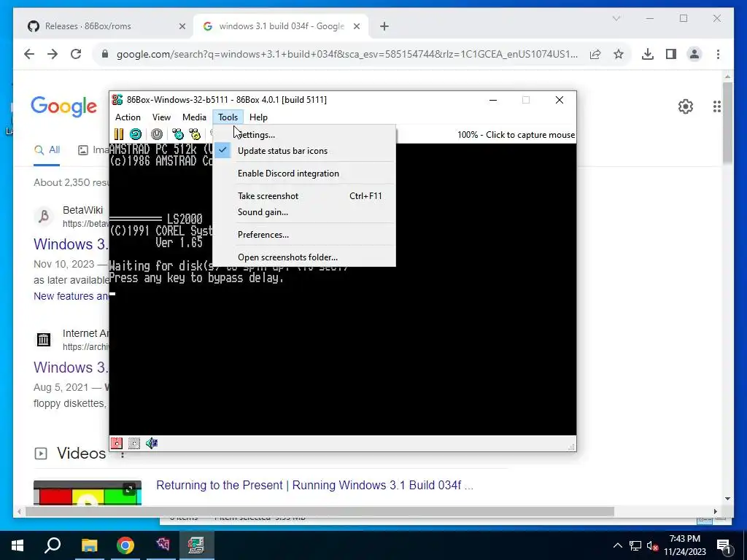The height and width of the screenshot is (560, 747).
Task: Open Chrome downloads icon
Action: (648, 54)
